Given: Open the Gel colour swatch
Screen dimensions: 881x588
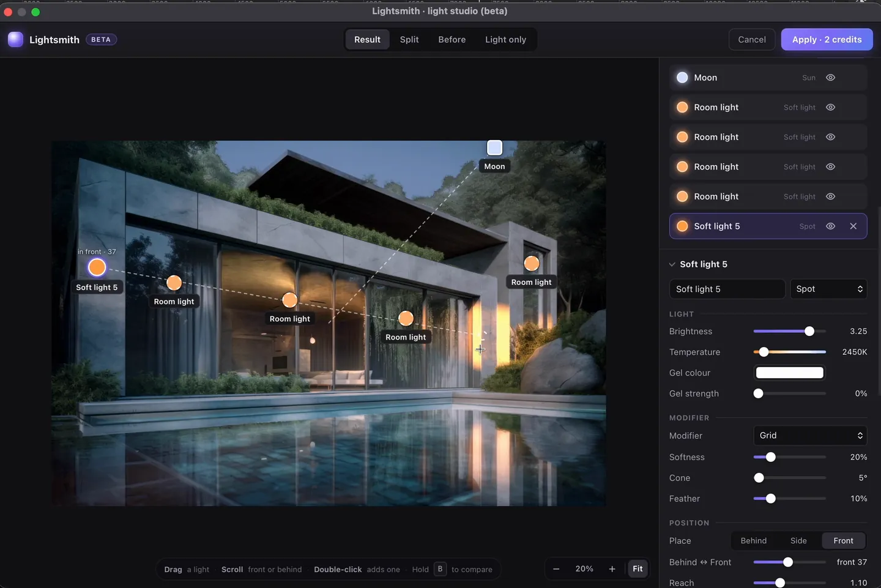Looking at the screenshot, I should (x=789, y=373).
